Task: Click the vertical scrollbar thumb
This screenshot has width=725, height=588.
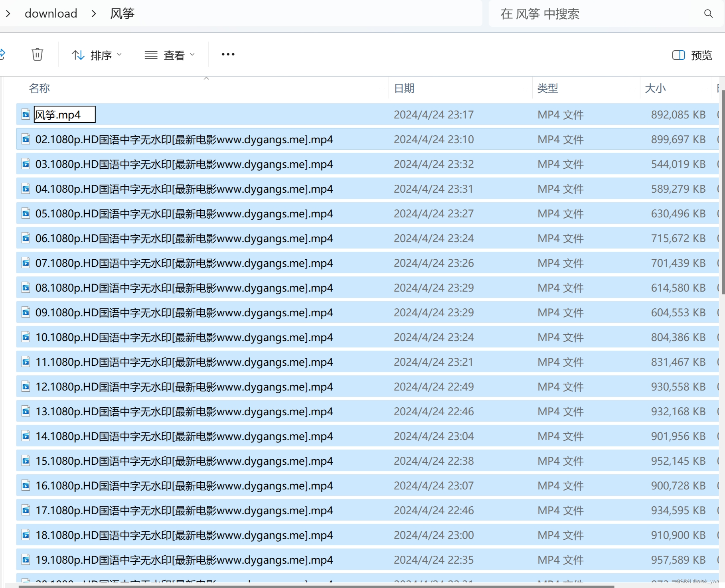Action: (x=723, y=192)
